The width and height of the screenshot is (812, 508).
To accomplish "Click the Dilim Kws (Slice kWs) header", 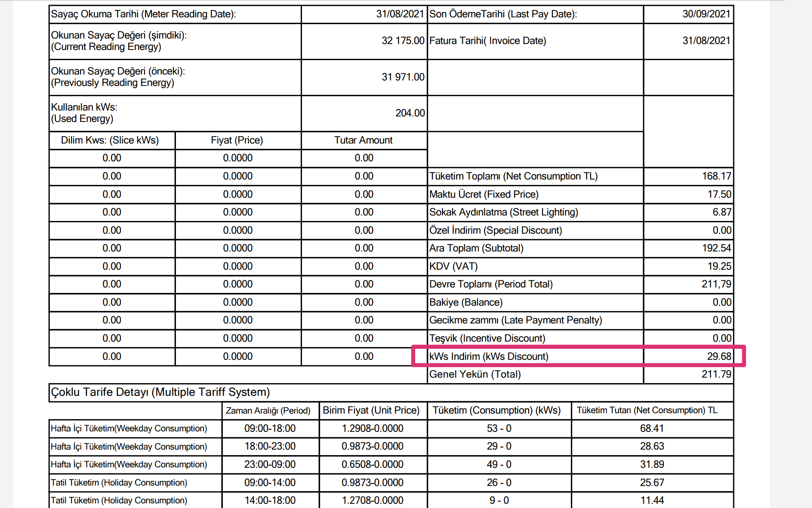I will click(x=110, y=140).
